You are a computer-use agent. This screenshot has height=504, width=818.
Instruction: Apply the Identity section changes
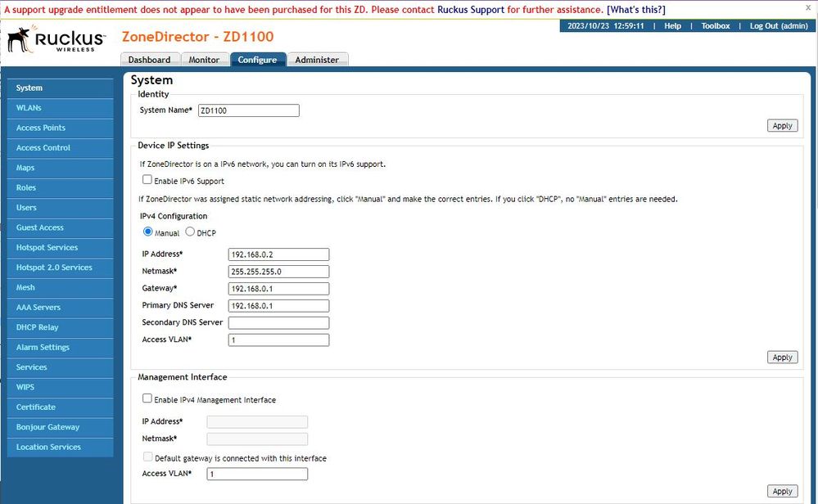click(782, 125)
